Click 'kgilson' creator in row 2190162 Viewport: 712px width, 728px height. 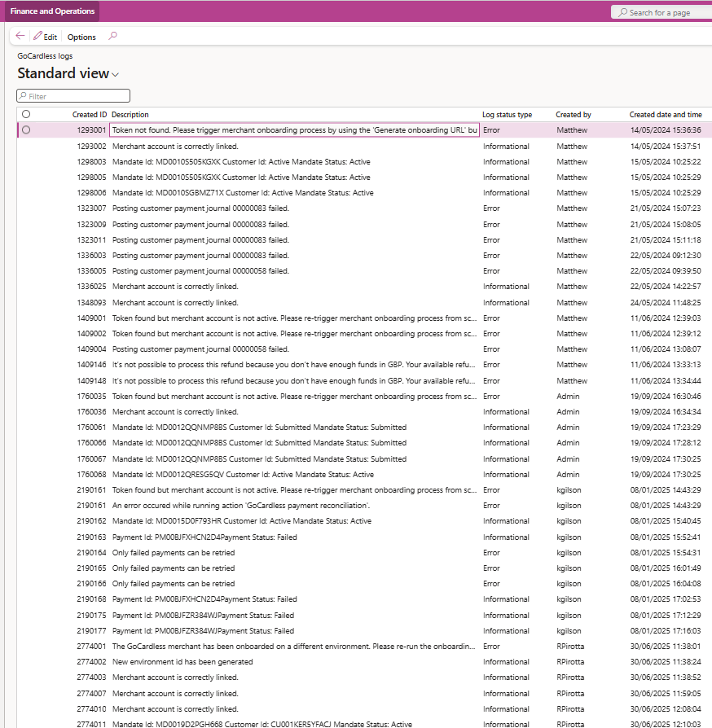[569, 521]
